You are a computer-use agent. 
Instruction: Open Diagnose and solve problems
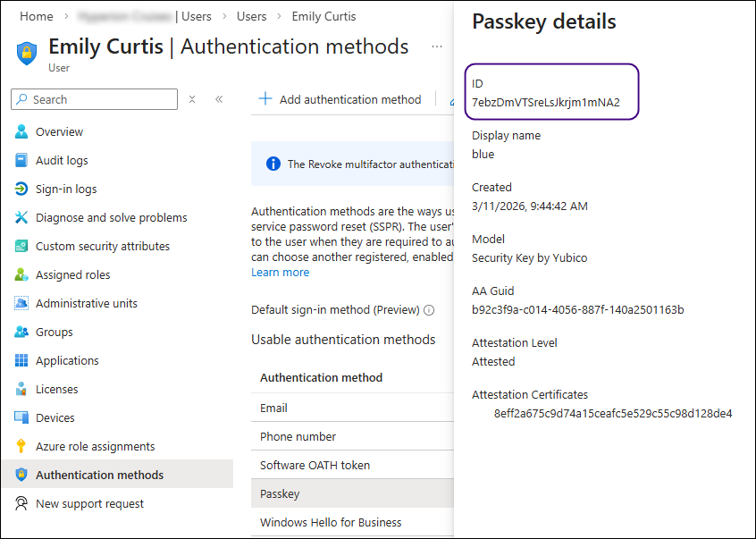tap(111, 217)
